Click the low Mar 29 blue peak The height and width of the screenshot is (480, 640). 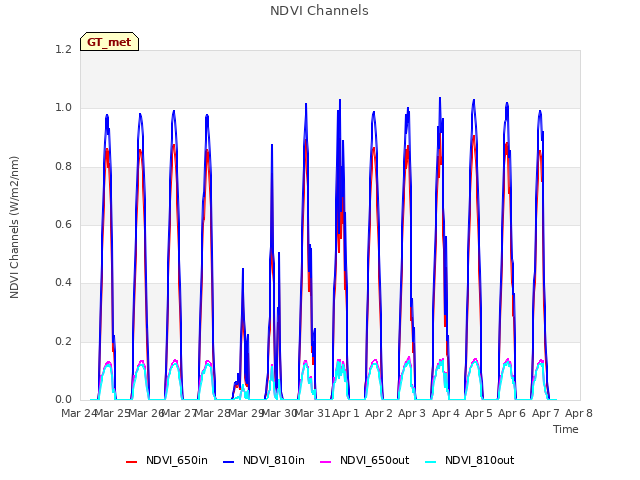(243, 269)
